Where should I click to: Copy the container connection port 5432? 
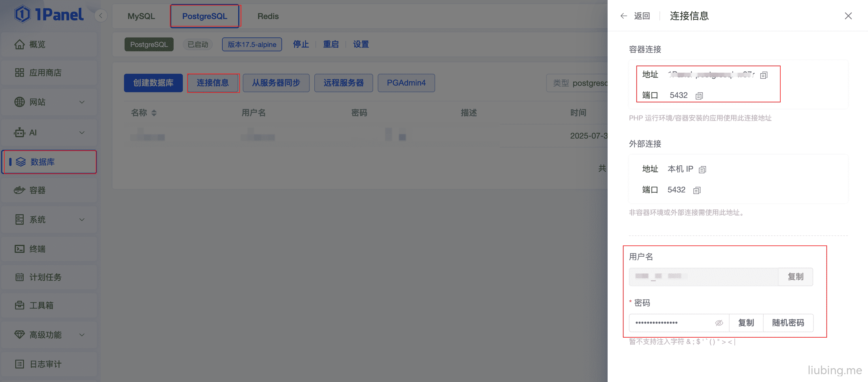699,96
